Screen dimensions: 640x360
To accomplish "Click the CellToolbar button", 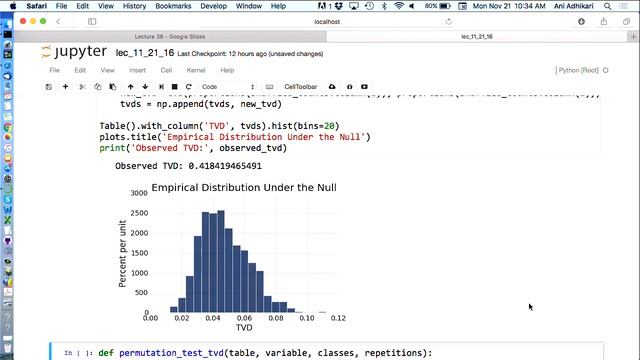I will [x=301, y=87].
